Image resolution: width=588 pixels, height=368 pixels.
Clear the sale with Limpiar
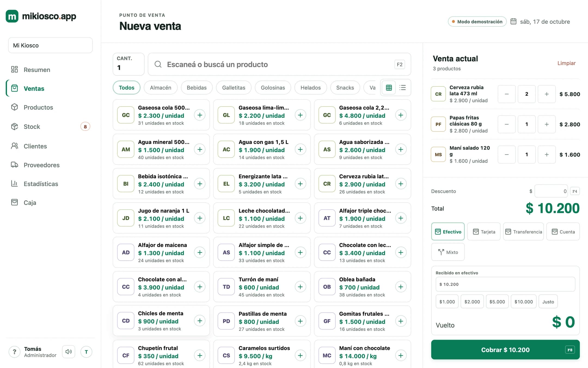(566, 63)
